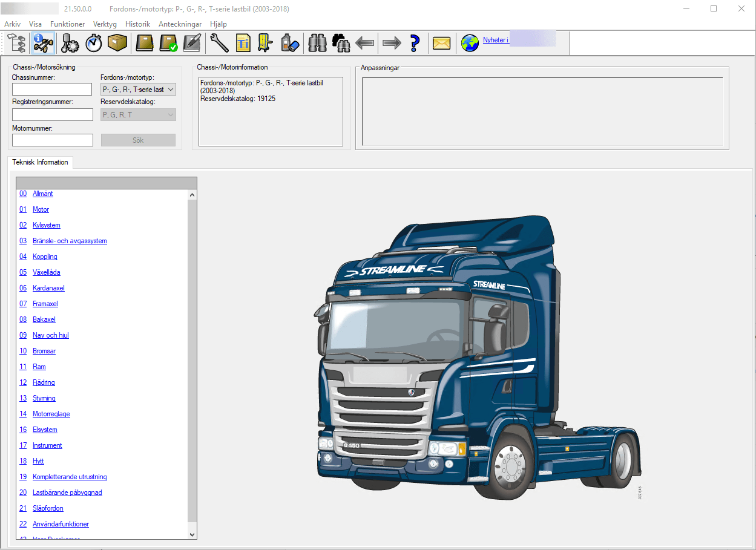
Task: Click the book with green checkmark icon
Action: click(x=168, y=43)
